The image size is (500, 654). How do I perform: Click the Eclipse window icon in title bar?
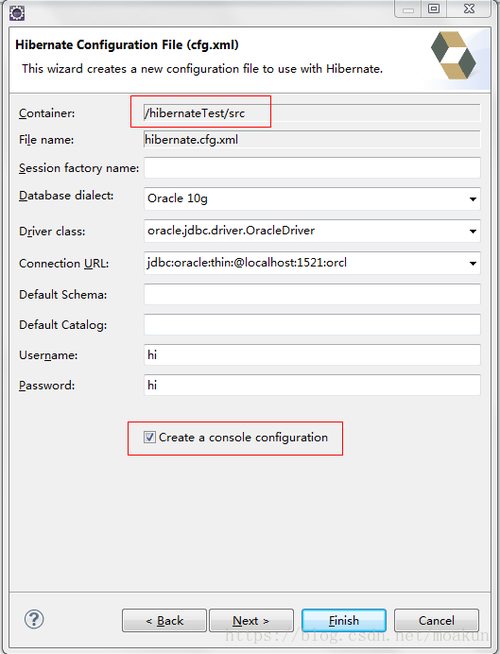coord(17,13)
